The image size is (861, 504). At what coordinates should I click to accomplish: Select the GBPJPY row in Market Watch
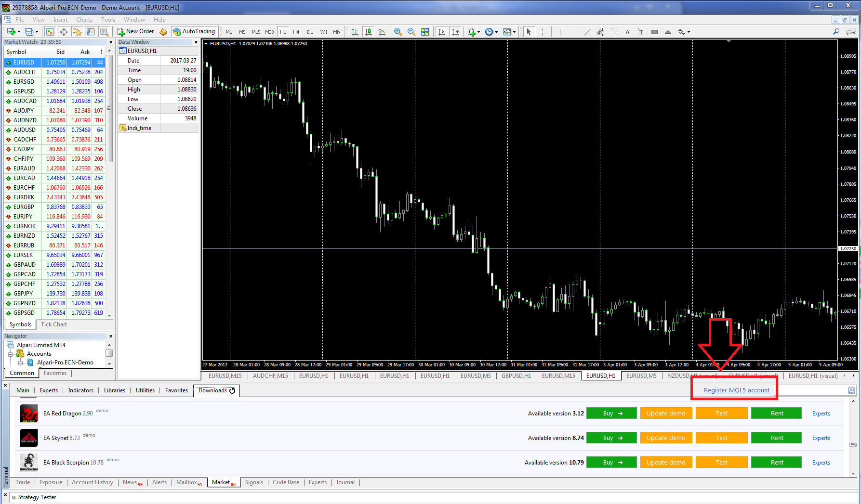(x=54, y=294)
